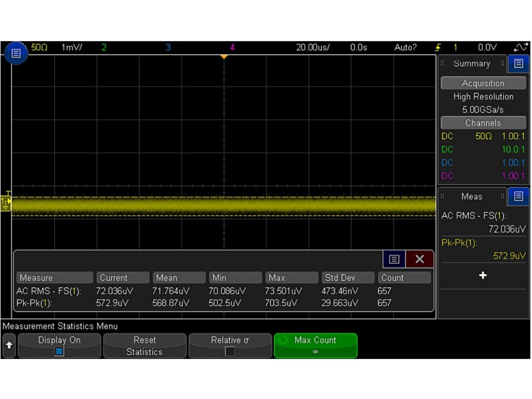The width and height of the screenshot is (532, 399).
Task: Grab the Summary panel left drag handle
Action: pyautogui.click(x=442, y=63)
